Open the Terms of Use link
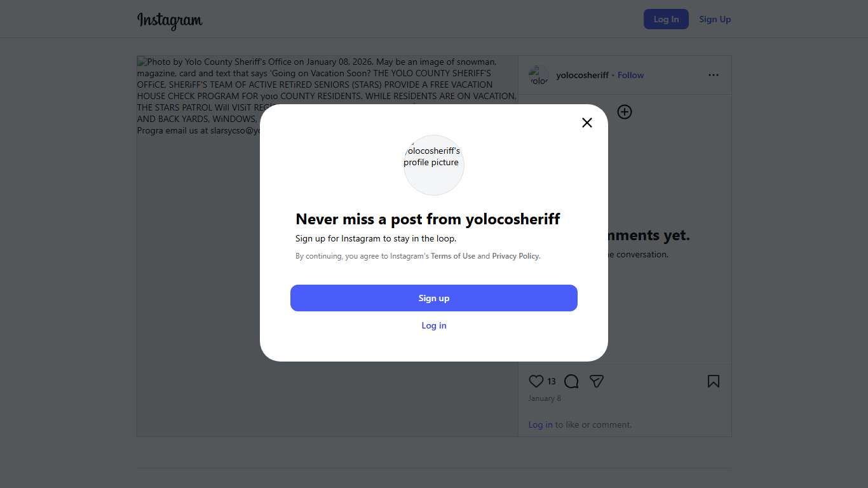868x488 pixels. [453, 256]
